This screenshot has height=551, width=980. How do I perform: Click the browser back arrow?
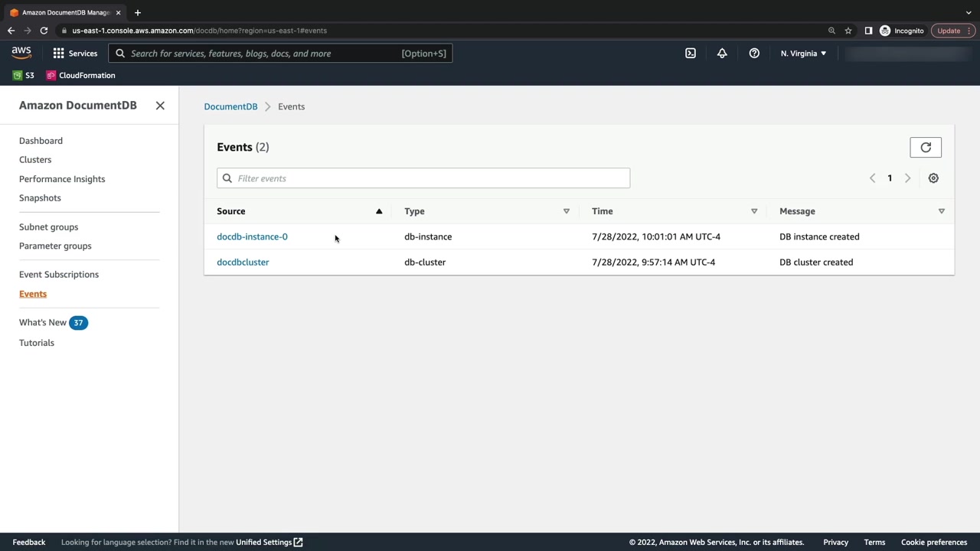coord(11,31)
